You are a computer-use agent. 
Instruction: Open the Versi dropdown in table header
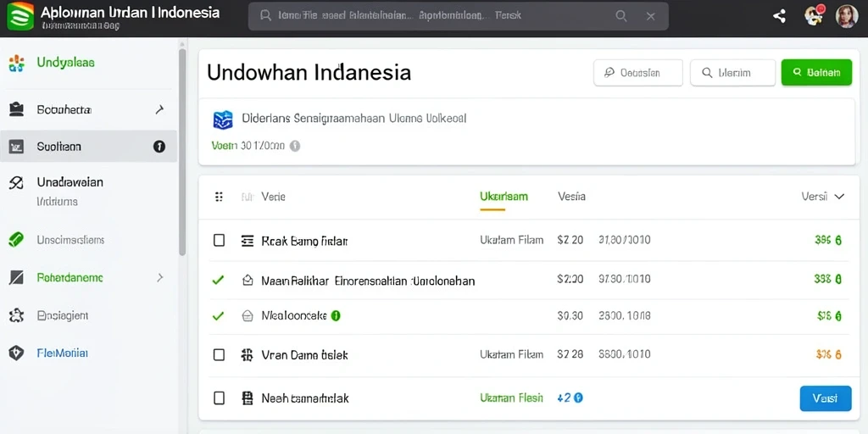(822, 196)
